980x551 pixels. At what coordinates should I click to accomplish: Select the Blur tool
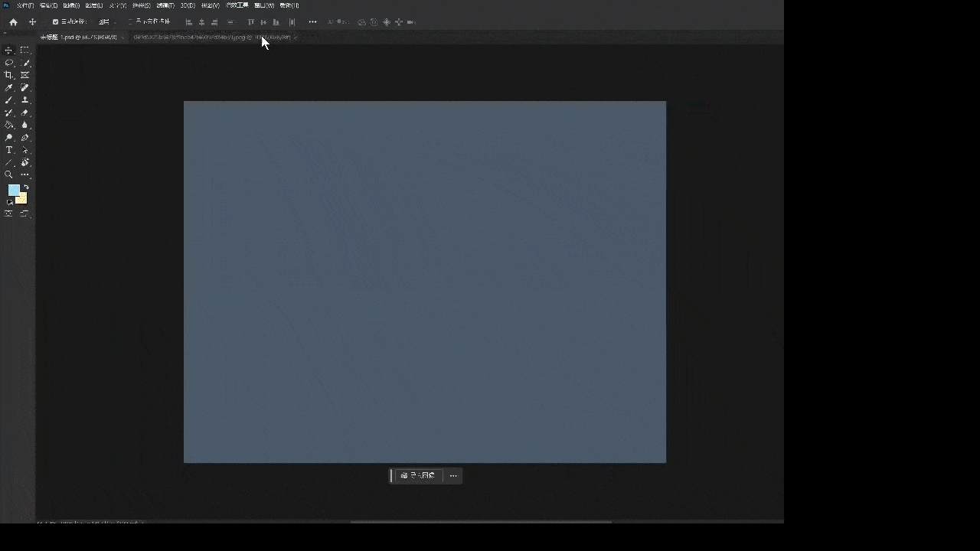[x=24, y=125]
